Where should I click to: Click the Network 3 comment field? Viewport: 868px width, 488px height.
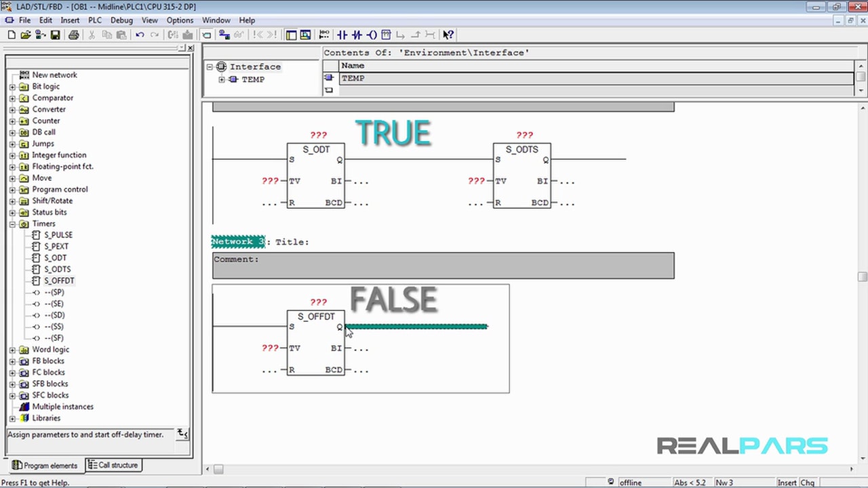coord(443,266)
